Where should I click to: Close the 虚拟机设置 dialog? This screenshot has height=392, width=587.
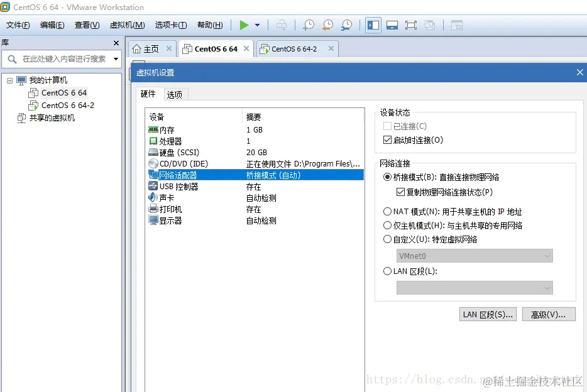[x=579, y=72]
